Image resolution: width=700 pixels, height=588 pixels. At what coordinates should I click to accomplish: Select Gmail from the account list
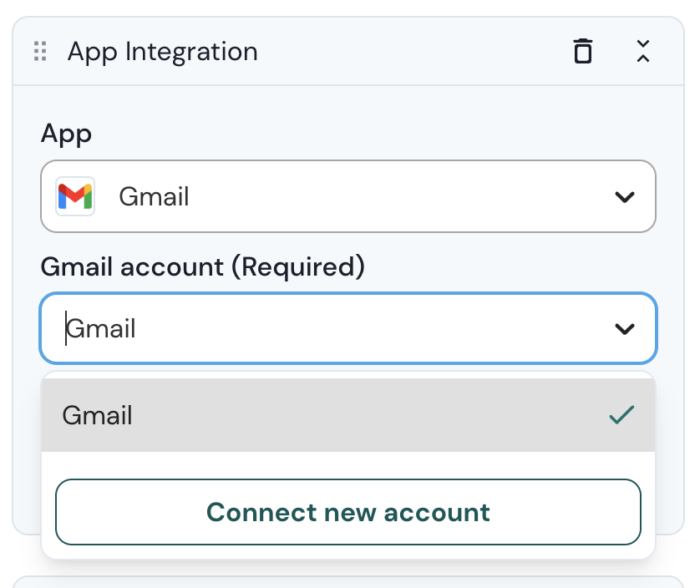pos(98,415)
